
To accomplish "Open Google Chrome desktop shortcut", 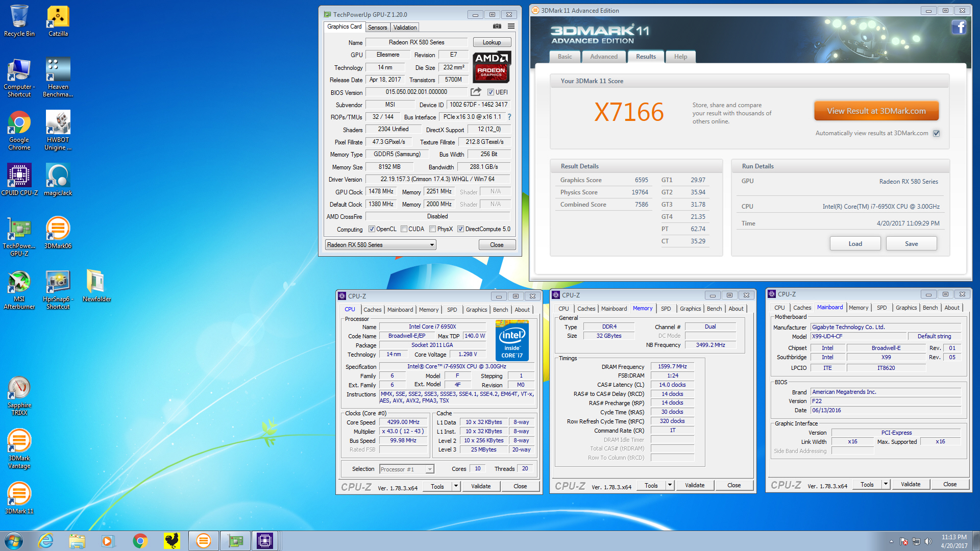I will point(19,131).
